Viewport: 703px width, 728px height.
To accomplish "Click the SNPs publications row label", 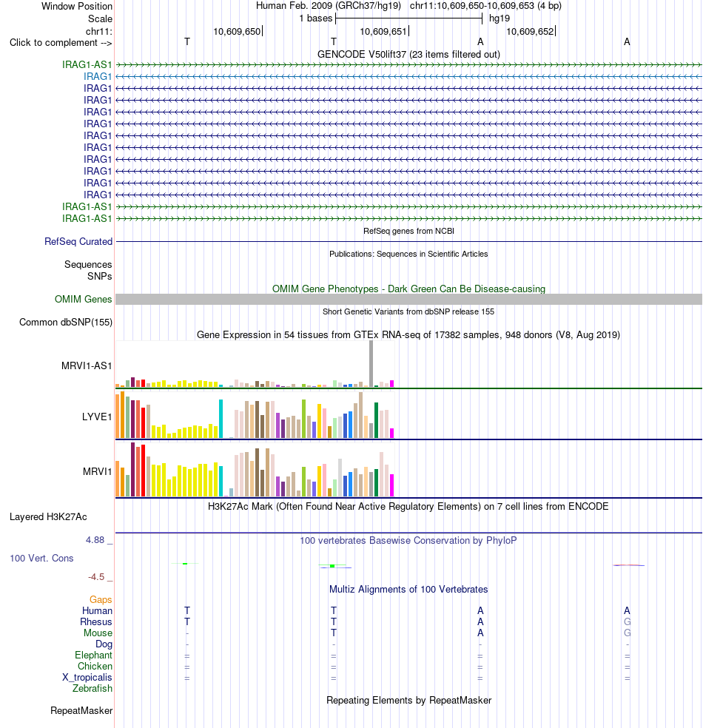I will [x=100, y=276].
